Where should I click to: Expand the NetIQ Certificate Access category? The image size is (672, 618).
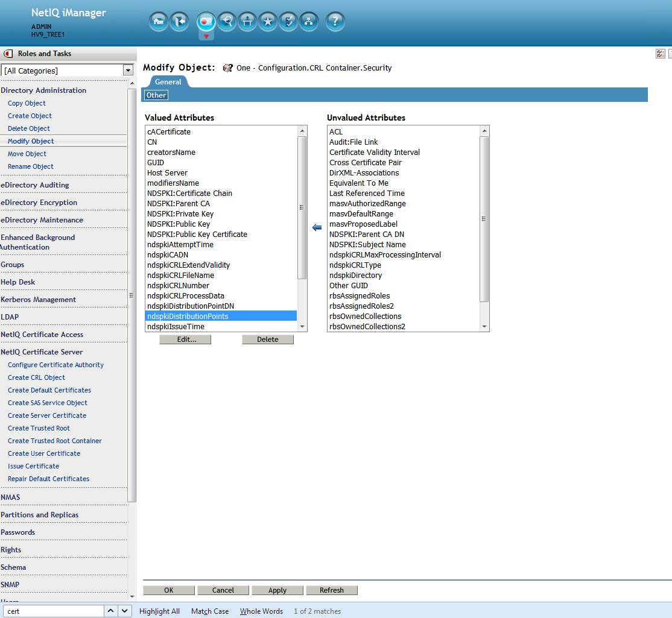point(42,335)
